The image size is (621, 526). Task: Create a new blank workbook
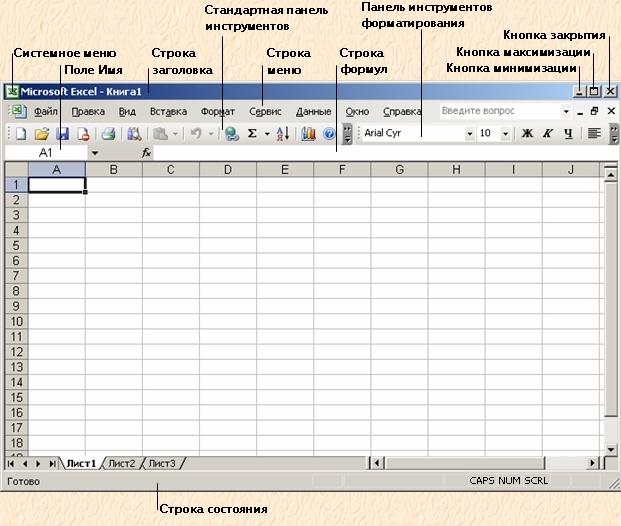(x=21, y=134)
